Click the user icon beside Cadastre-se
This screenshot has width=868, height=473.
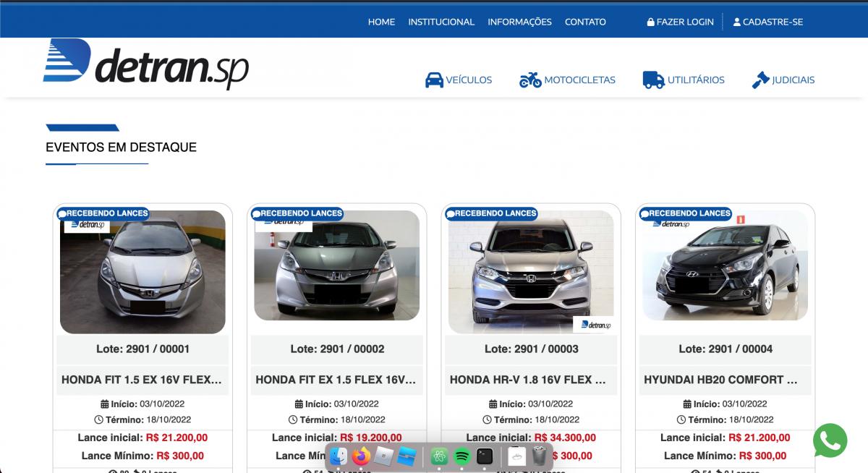pos(737,22)
